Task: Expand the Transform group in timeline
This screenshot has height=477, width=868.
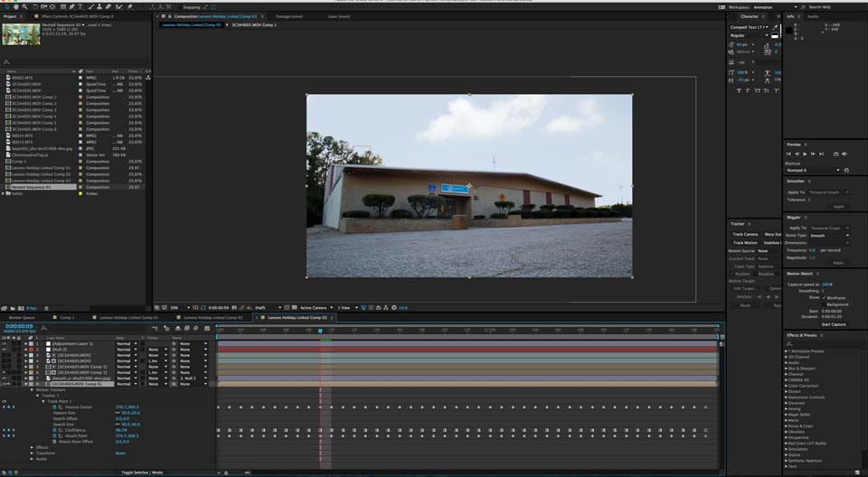Action: (x=32, y=454)
